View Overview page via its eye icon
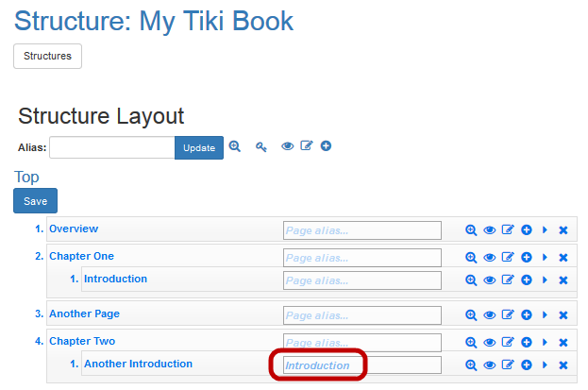The width and height of the screenshot is (588, 390). click(x=490, y=230)
